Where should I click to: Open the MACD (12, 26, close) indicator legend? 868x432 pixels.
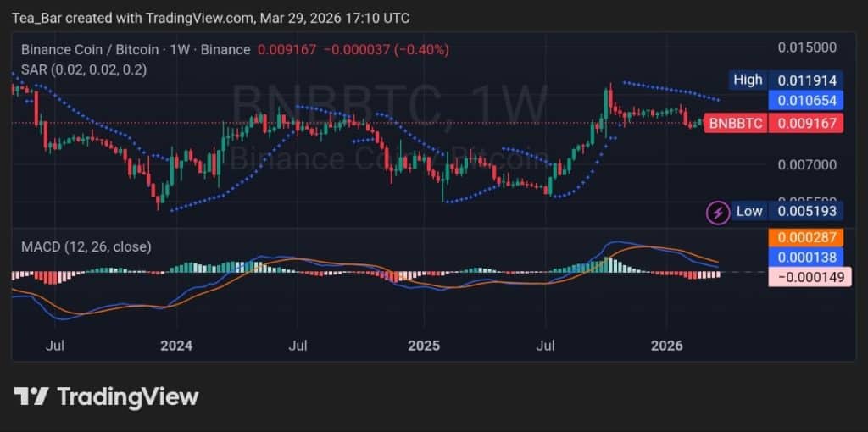click(x=86, y=246)
